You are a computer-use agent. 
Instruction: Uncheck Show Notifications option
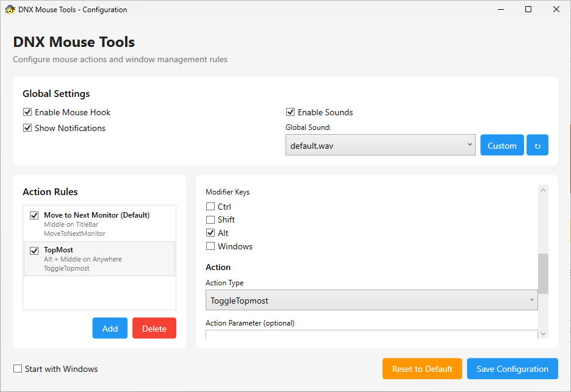(27, 128)
